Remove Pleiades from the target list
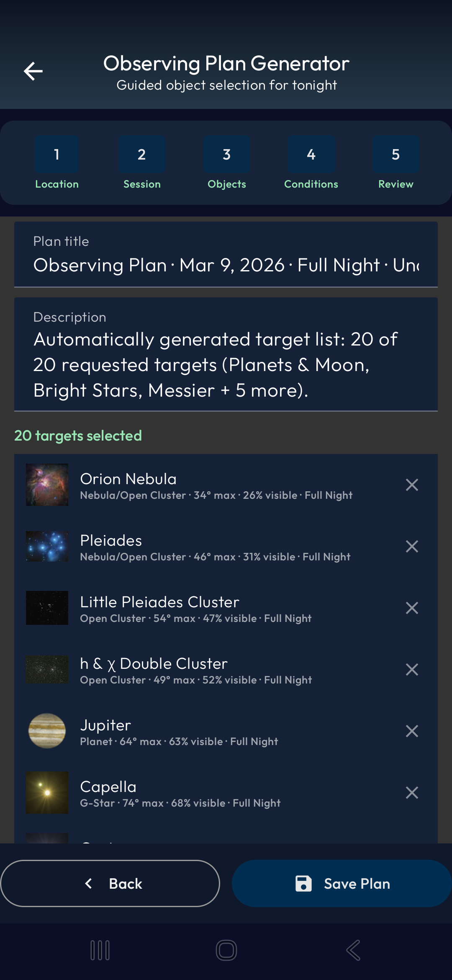Viewport: 452px width, 980px height. click(411, 546)
